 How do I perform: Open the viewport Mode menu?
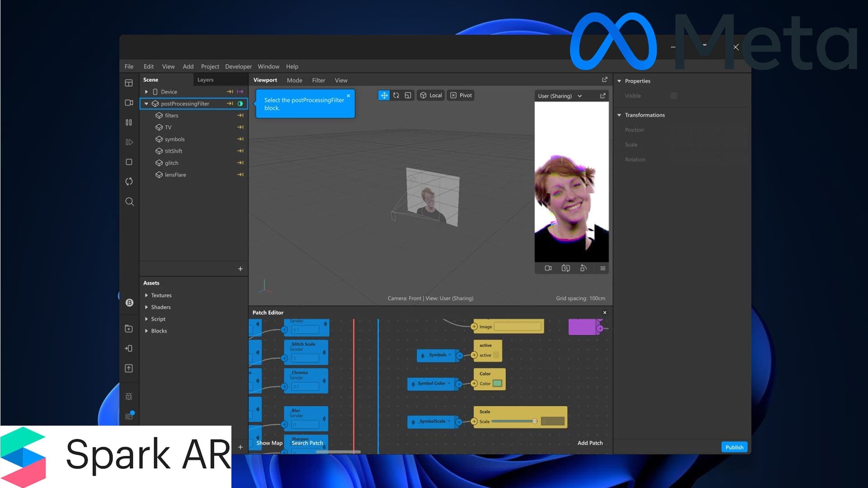coord(294,80)
